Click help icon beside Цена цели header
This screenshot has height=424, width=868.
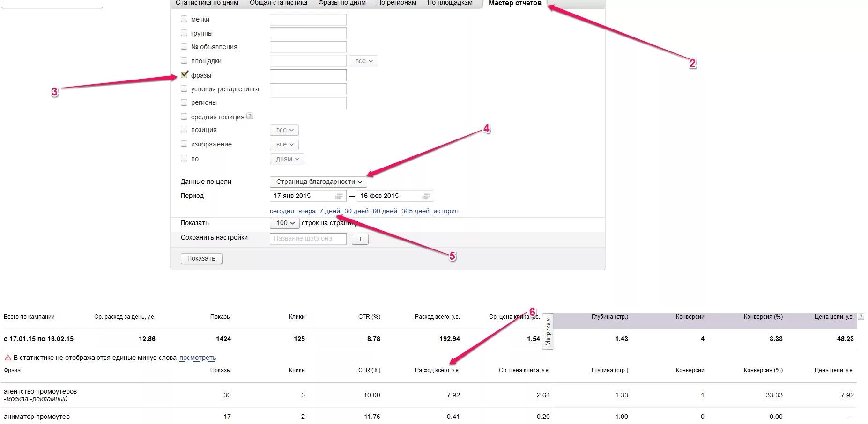point(861,317)
